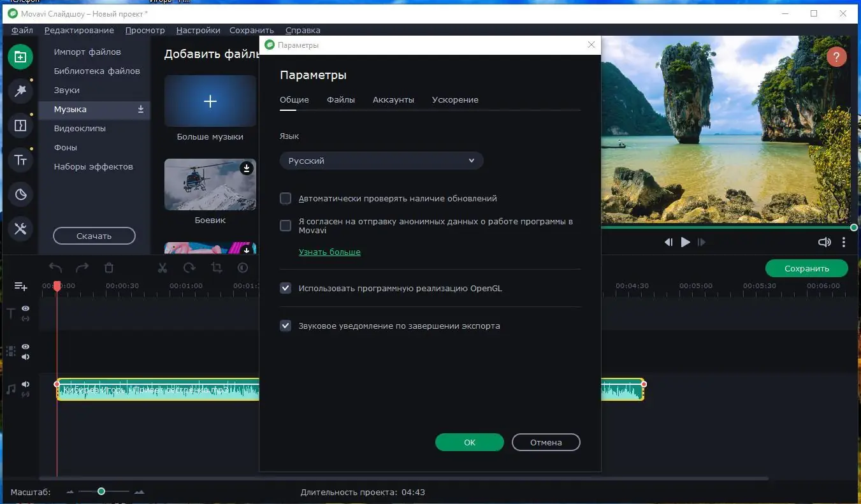Click the color adjustment icon in toolbar

pyautogui.click(x=243, y=268)
